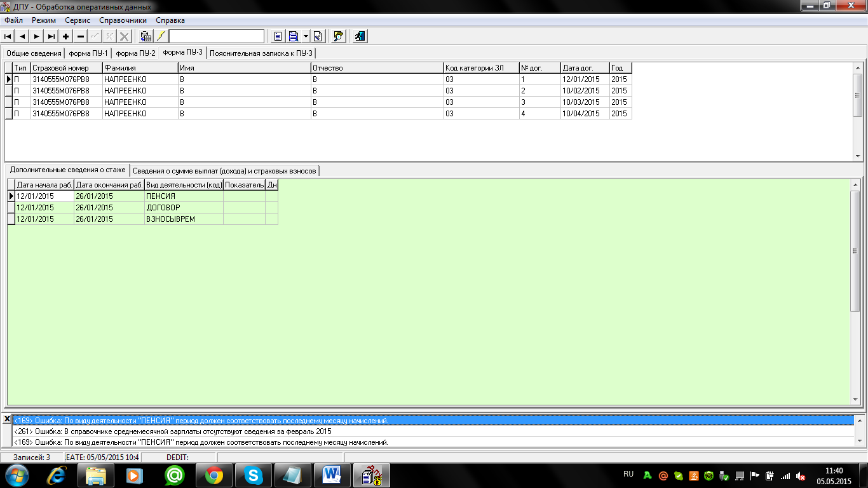Image resolution: width=868 pixels, height=488 pixels.
Task: Click the Дата дог. column header
Action: 585,68
